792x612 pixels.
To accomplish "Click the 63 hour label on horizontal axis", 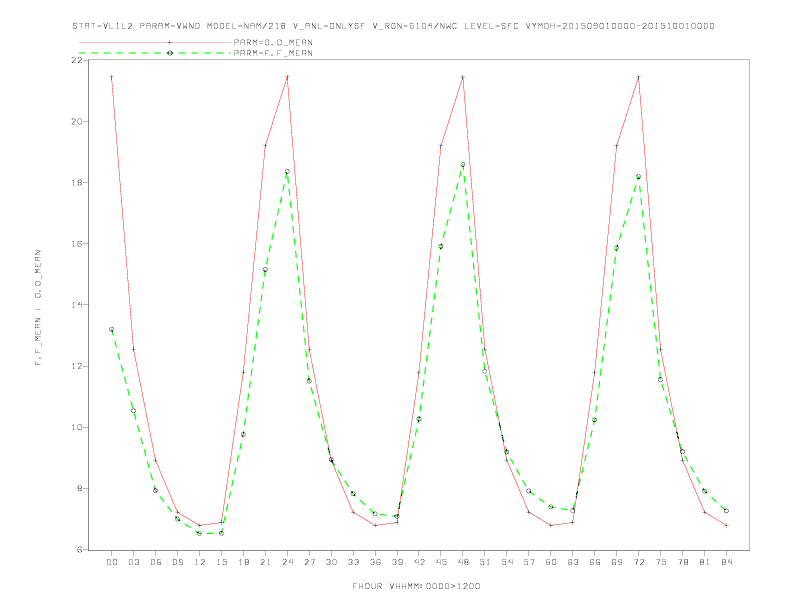I will point(573,562).
